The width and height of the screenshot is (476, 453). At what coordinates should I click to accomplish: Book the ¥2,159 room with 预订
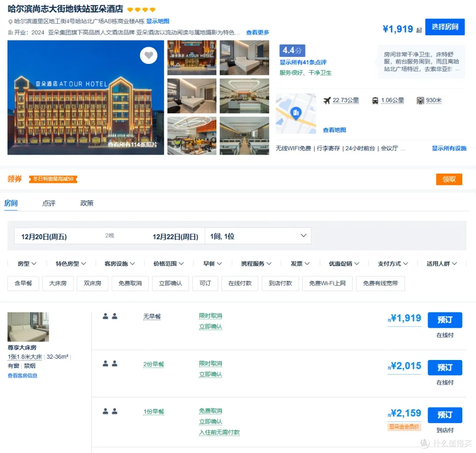click(445, 415)
